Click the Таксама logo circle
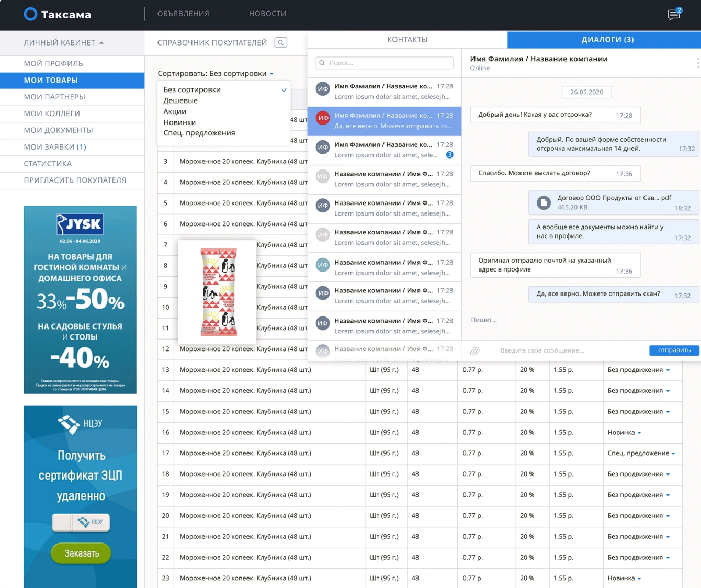The image size is (701, 588). tap(30, 14)
